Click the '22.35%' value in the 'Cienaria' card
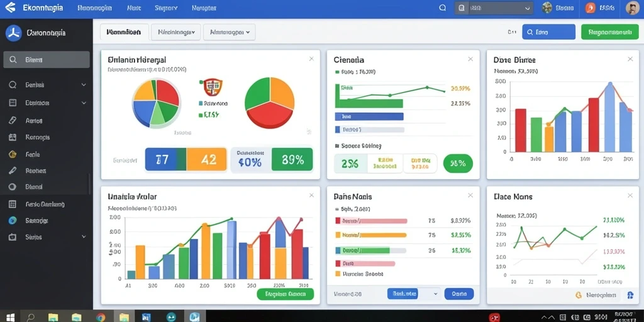Image resolution: width=644 pixels, height=322 pixels. (x=460, y=104)
